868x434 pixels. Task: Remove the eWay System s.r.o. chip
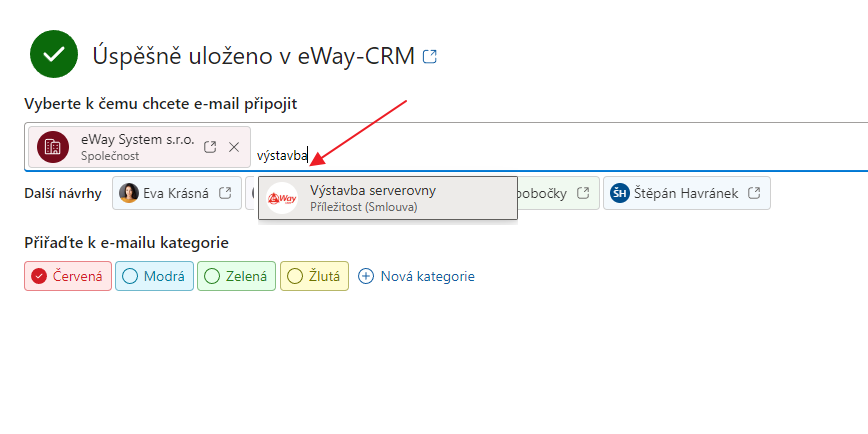pyautogui.click(x=234, y=147)
